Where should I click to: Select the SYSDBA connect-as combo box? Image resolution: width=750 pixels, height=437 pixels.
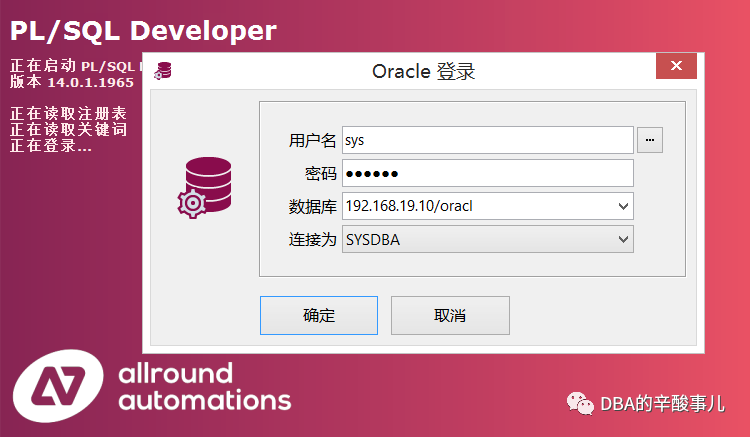[x=488, y=239]
